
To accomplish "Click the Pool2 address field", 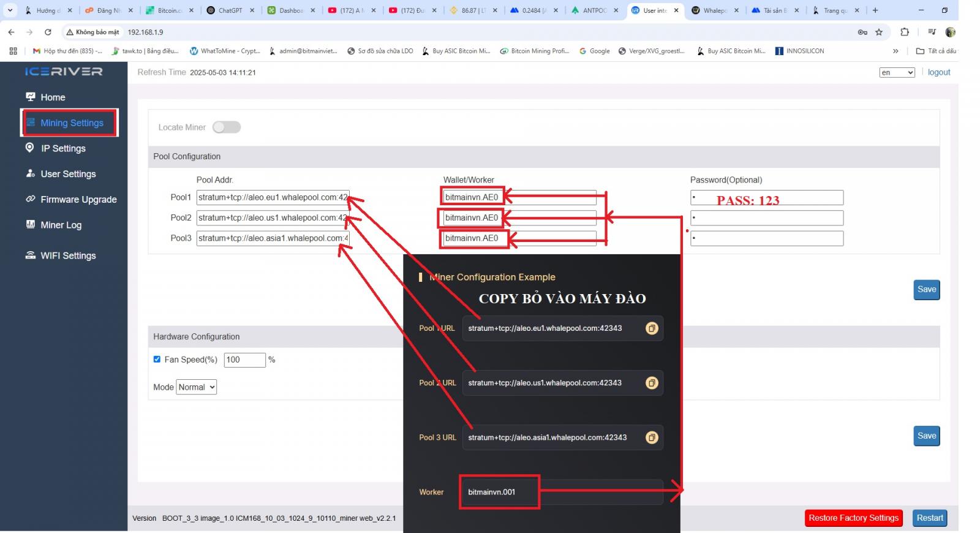I will click(273, 217).
